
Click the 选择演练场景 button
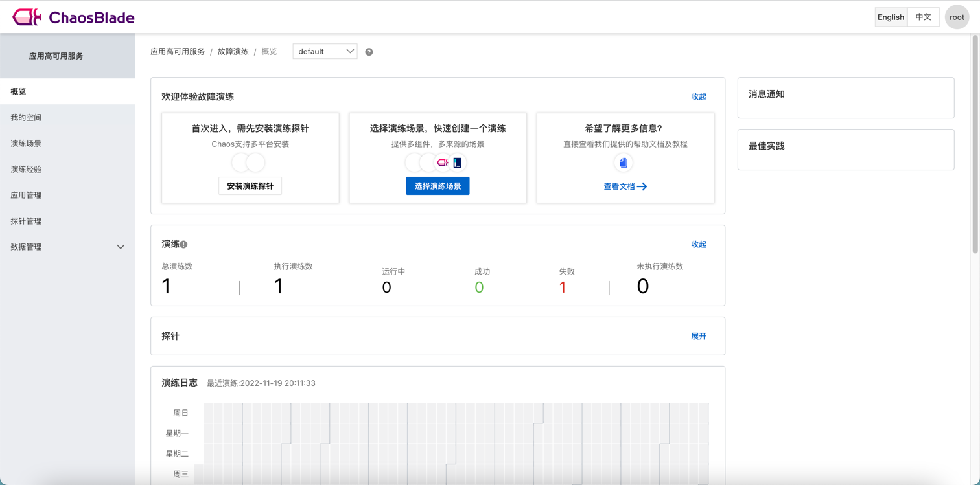tap(437, 186)
